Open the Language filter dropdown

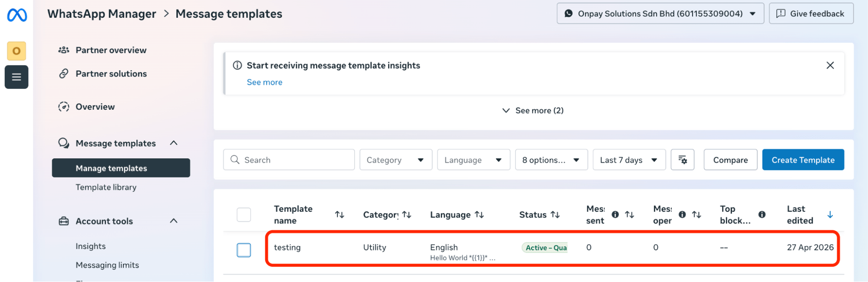473,160
